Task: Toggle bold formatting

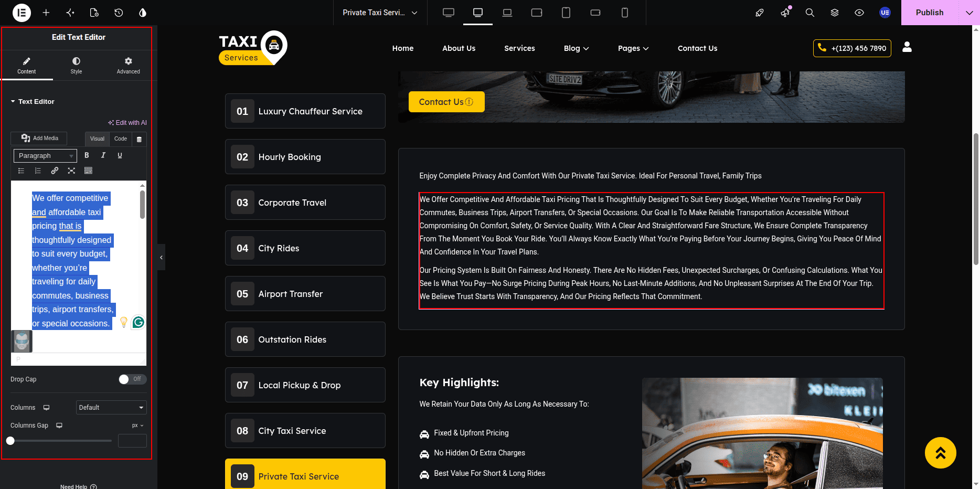Action: (87, 155)
